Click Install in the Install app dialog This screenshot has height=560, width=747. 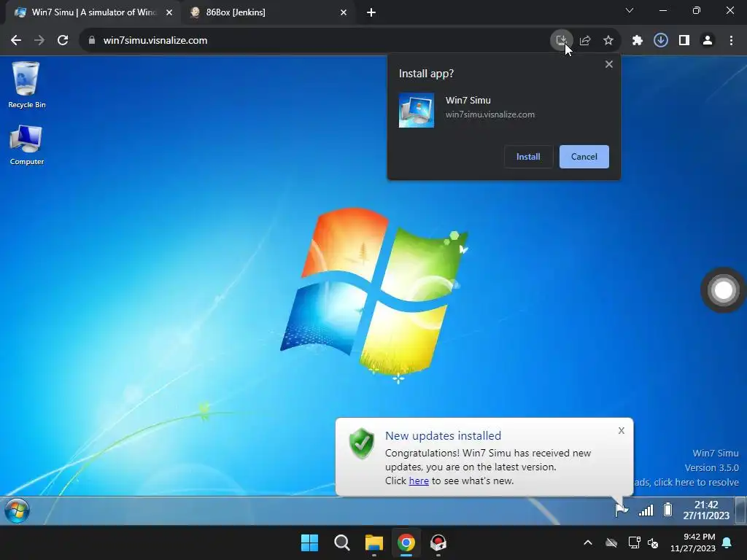pyautogui.click(x=528, y=157)
